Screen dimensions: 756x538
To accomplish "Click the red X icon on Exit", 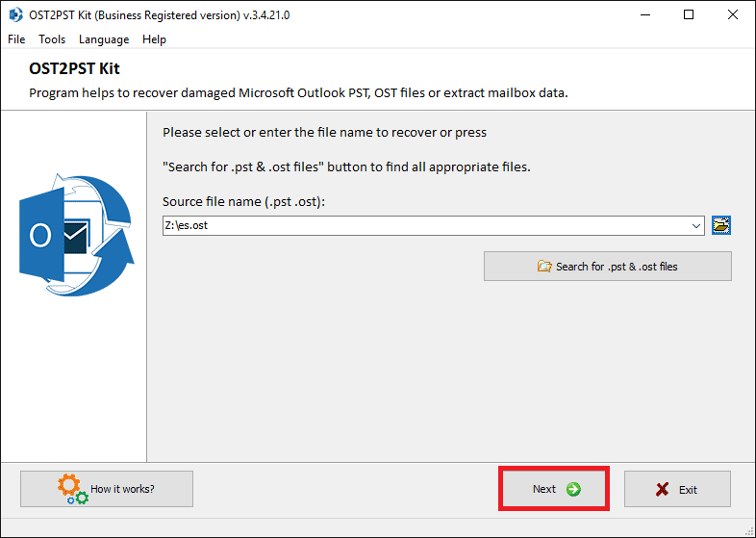I will coord(663,489).
